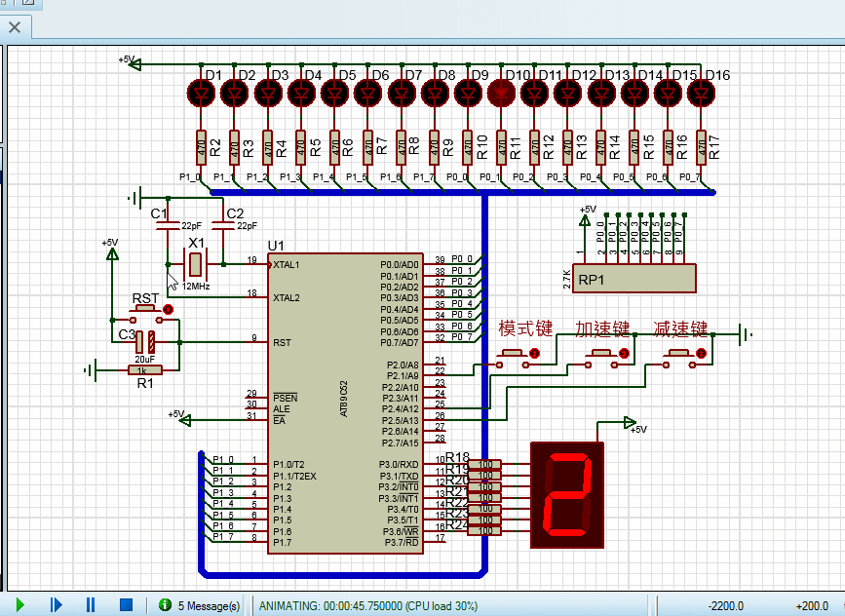Select the ground terminal beside the 减速键 button

(x=746, y=334)
